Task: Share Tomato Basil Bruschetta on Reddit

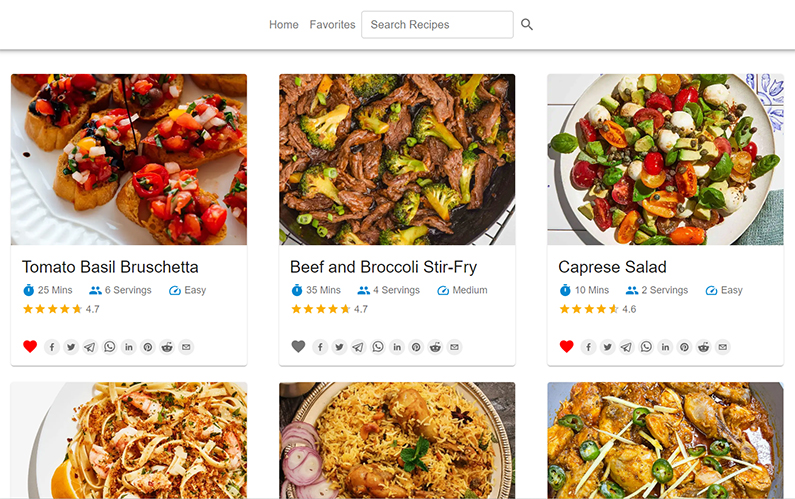Action: [x=167, y=347]
